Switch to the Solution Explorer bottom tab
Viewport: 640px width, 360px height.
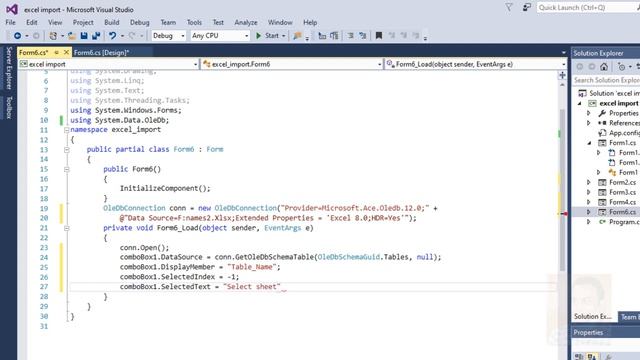pyautogui.click(x=593, y=317)
